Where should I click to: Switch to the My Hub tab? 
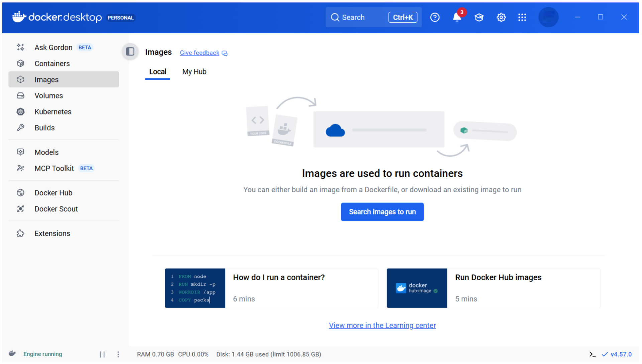[x=194, y=71]
